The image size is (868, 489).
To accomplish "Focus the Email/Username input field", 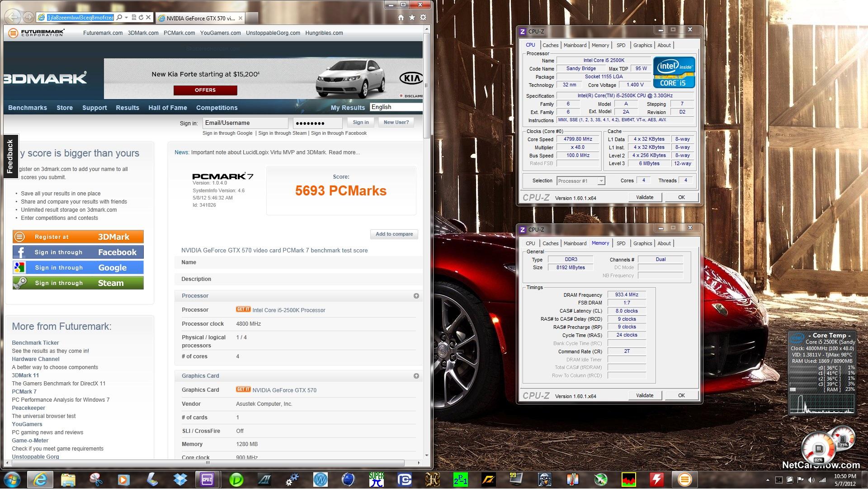I will (245, 123).
